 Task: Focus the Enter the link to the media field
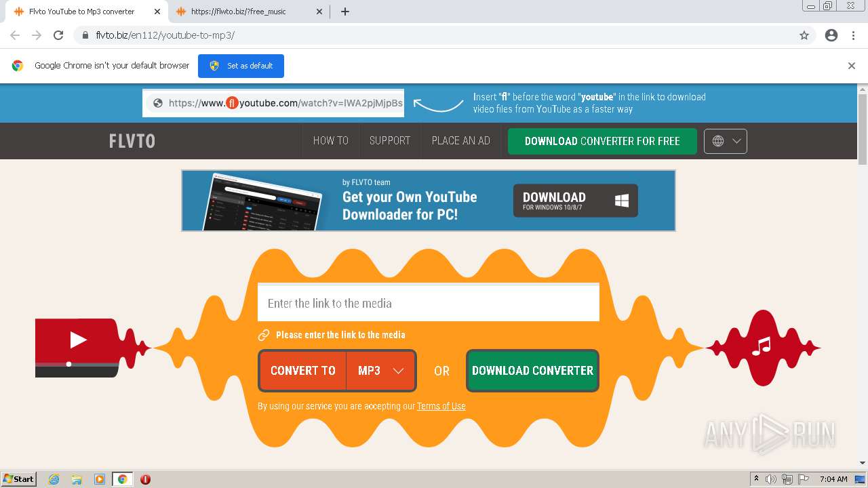pos(429,302)
